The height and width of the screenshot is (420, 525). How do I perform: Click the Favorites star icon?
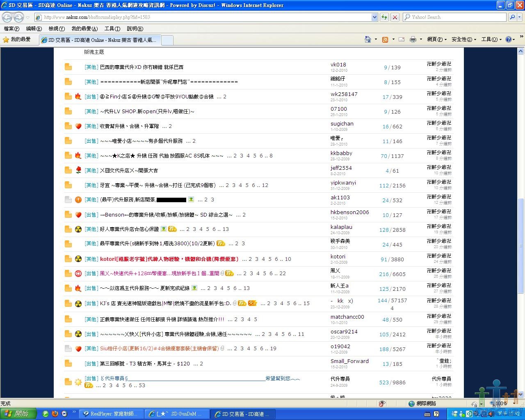click(x=6, y=39)
